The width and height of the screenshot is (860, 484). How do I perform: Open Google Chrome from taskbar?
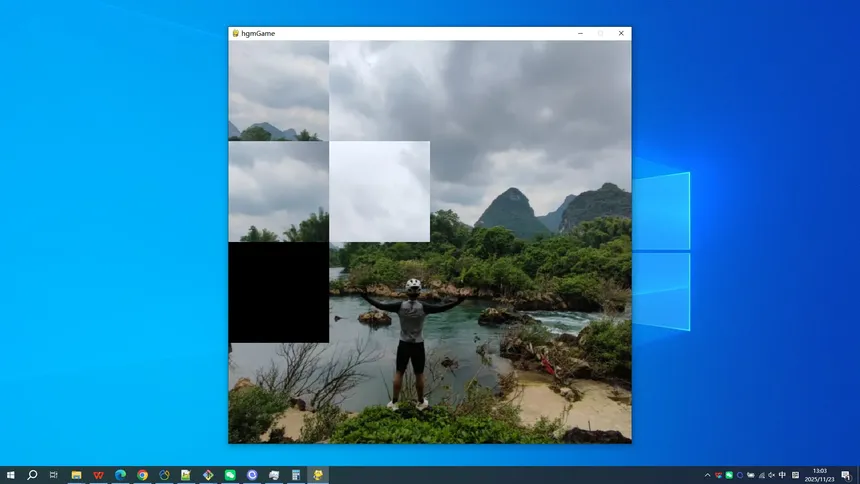pos(142,475)
